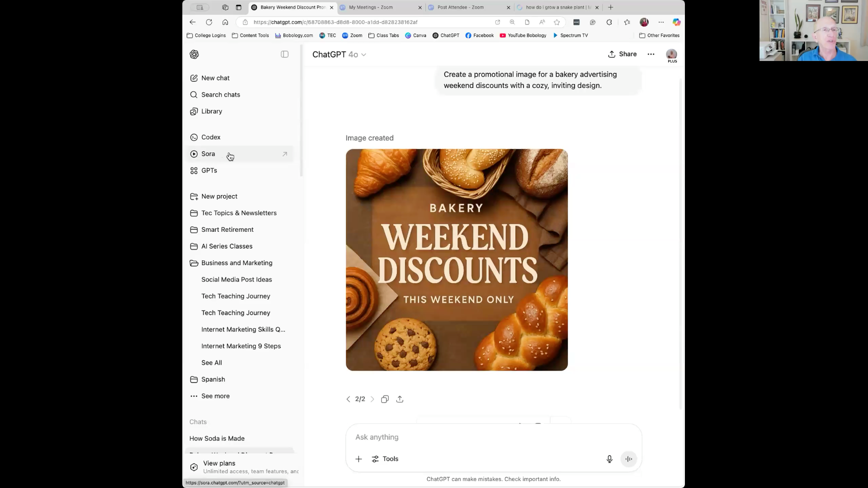
Task: Click the next response version arrow
Action: [x=373, y=399]
